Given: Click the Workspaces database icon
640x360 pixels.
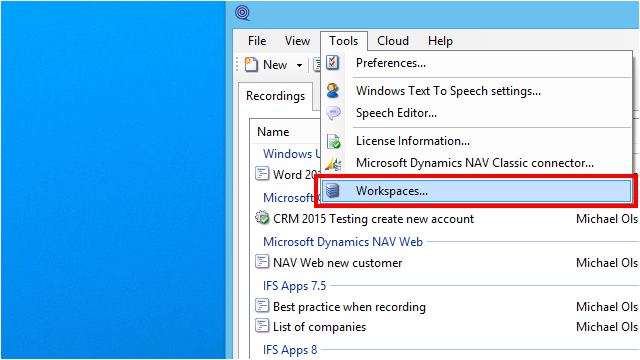Looking at the screenshot, I should pyautogui.click(x=333, y=191).
